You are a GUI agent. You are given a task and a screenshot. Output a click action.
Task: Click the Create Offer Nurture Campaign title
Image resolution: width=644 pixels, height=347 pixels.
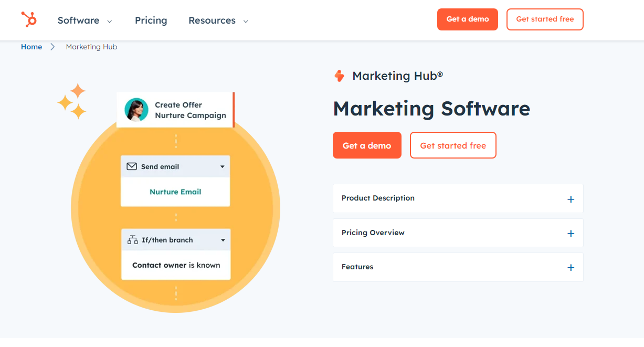tap(191, 110)
